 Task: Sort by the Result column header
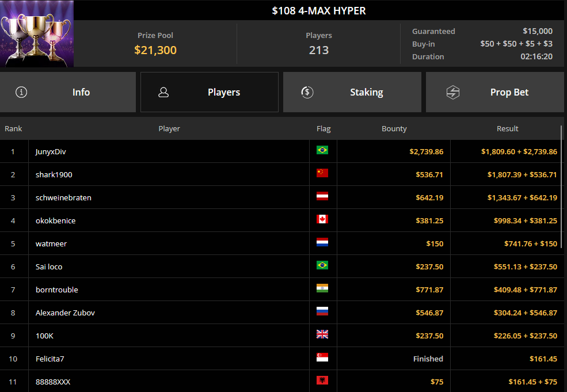pyautogui.click(x=507, y=129)
